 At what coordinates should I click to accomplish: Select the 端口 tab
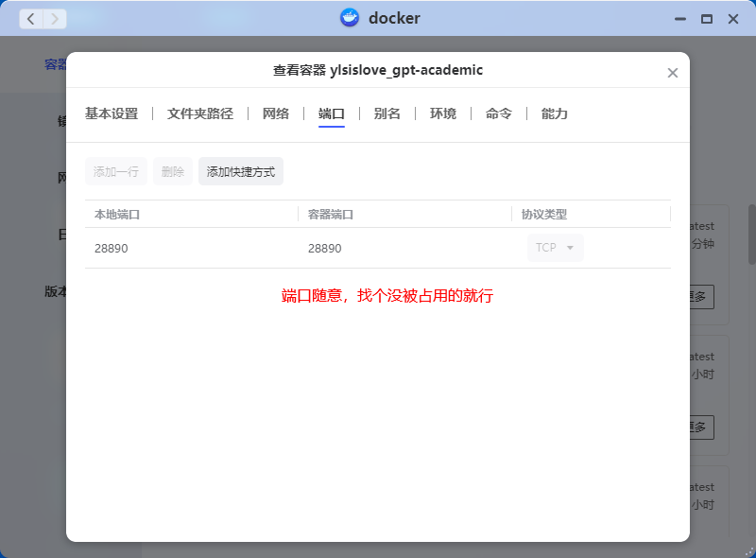[332, 113]
